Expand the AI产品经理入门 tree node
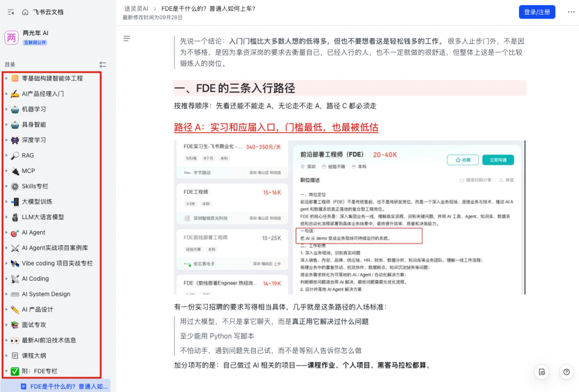 pyautogui.click(x=6, y=94)
